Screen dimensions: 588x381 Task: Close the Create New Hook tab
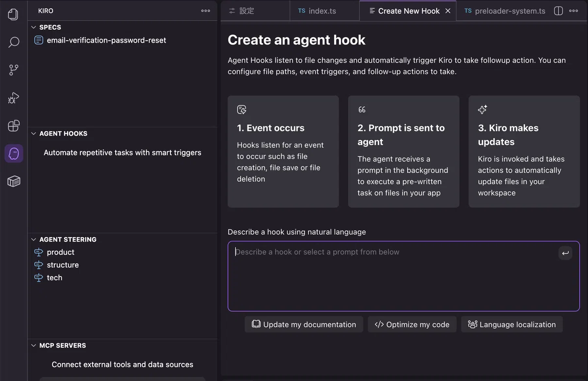pos(448,11)
